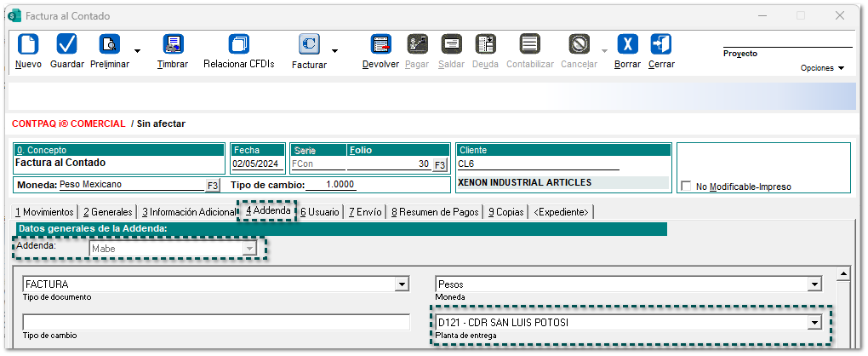Expand the Moneda Pesos combo box
868x356 pixels.
814,284
